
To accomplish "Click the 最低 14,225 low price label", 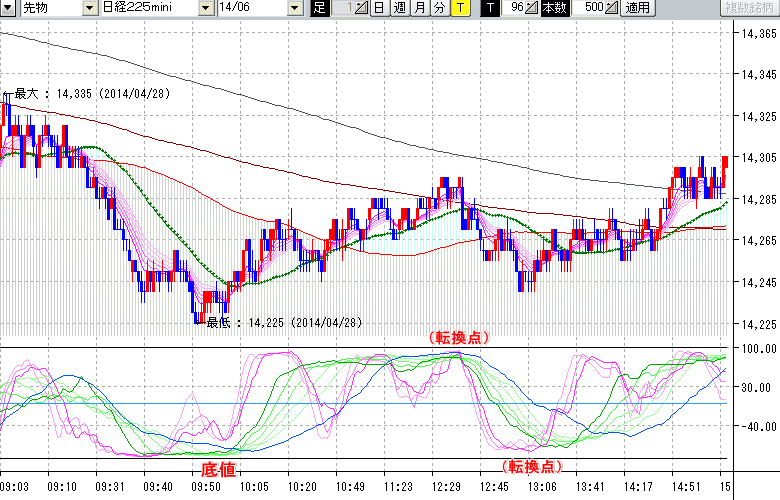I will pyautogui.click(x=283, y=323).
